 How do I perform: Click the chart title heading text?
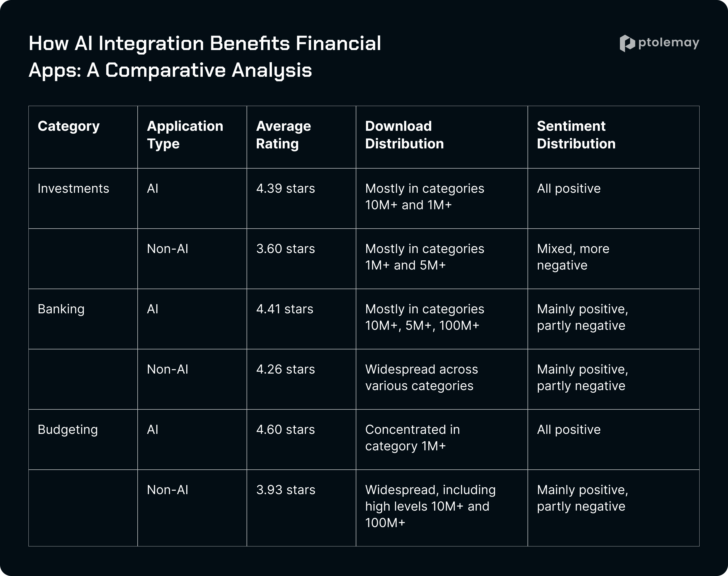click(x=205, y=57)
